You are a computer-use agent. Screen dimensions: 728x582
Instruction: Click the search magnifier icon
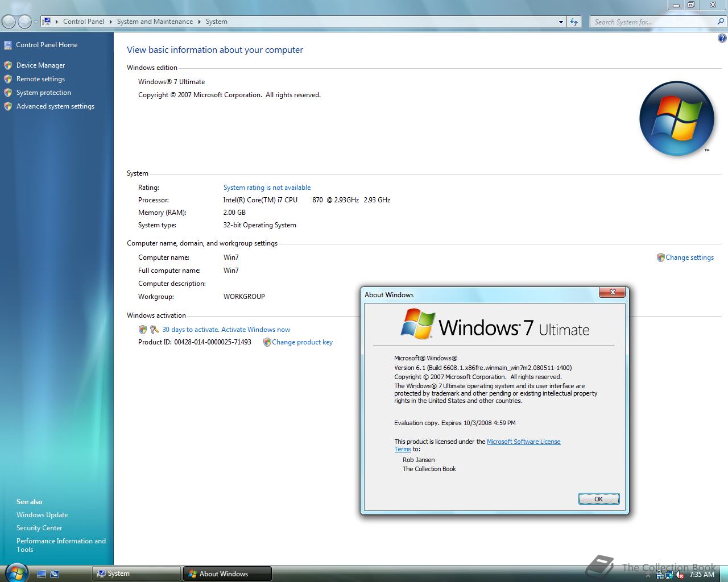721,22
